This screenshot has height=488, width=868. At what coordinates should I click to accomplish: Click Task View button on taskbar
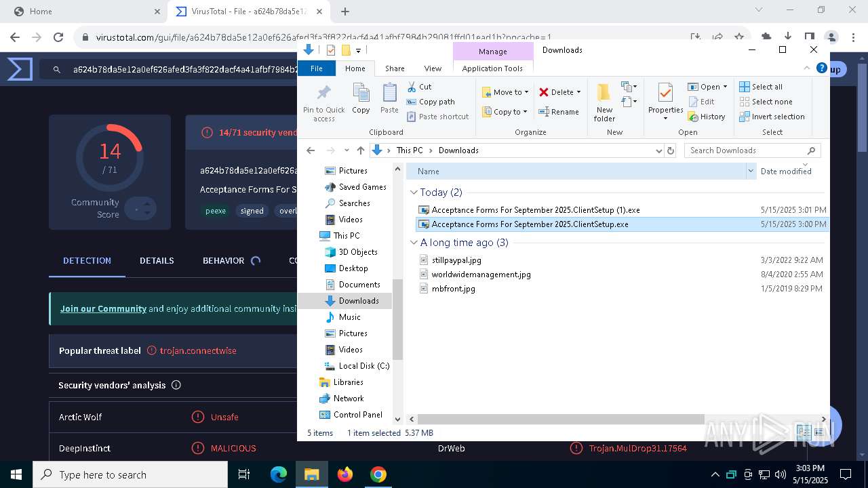click(245, 474)
